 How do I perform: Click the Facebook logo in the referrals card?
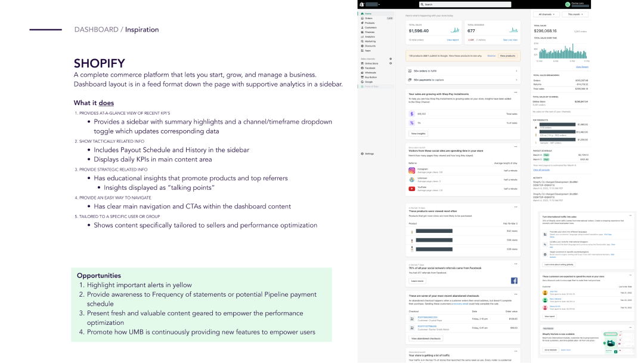tap(514, 281)
